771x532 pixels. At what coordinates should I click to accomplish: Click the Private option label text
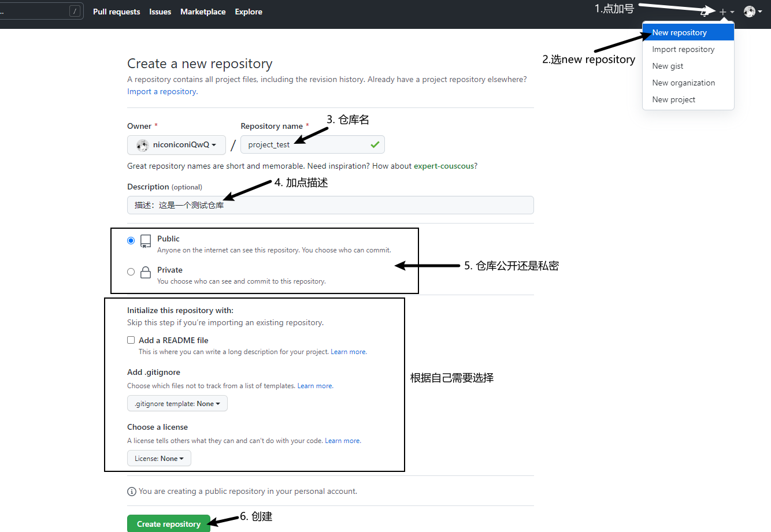(x=170, y=270)
